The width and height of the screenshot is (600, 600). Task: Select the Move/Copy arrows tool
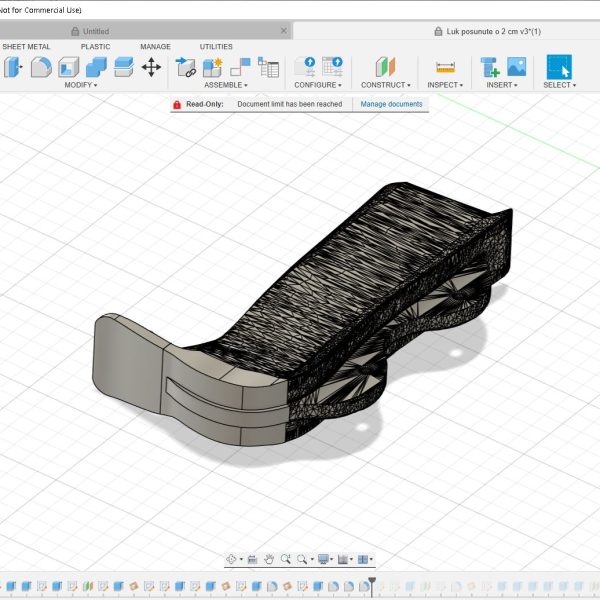click(x=151, y=67)
